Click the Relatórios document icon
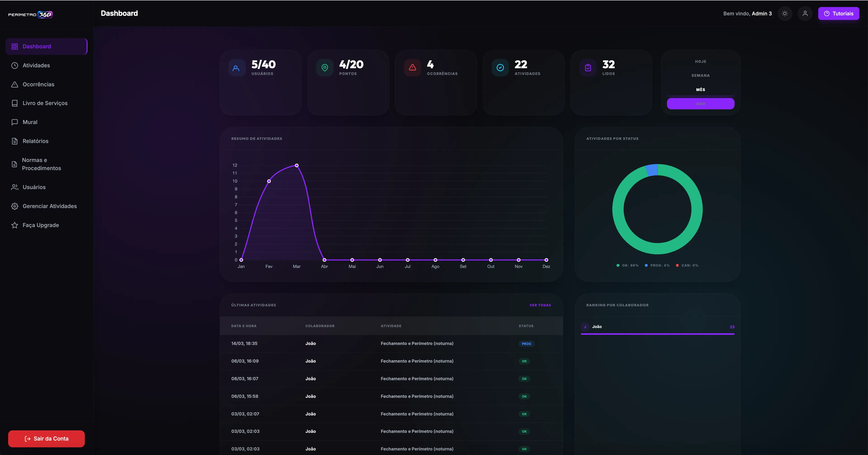The image size is (868, 455). point(14,141)
